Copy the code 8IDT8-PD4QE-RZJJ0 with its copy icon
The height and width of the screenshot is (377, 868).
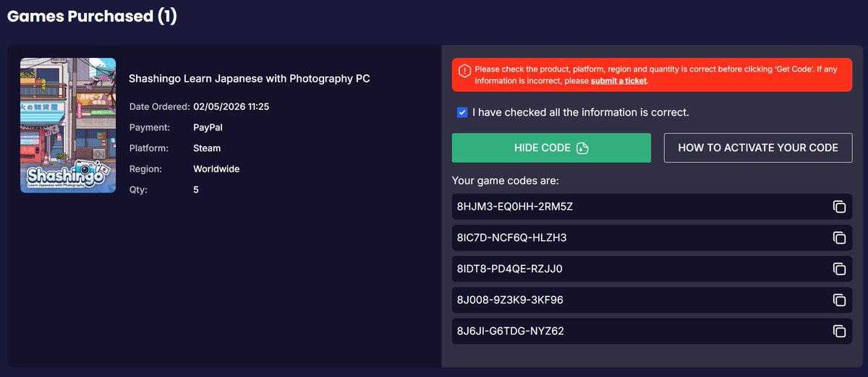[x=839, y=269]
